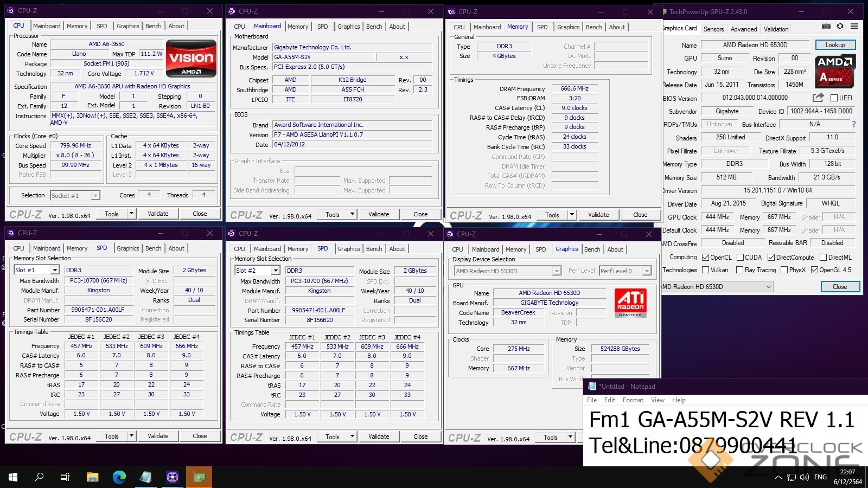The height and width of the screenshot is (488, 868).
Task: Click Validate in the Memory Timings CPU-Z window
Action: pyautogui.click(x=598, y=215)
